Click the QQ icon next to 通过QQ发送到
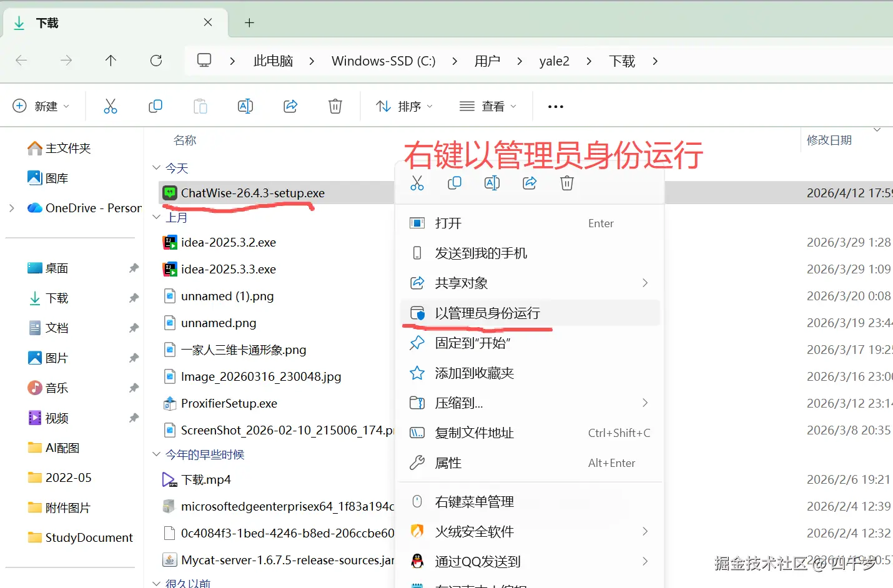Screen dimensions: 893x588 [x=417, y=561]
